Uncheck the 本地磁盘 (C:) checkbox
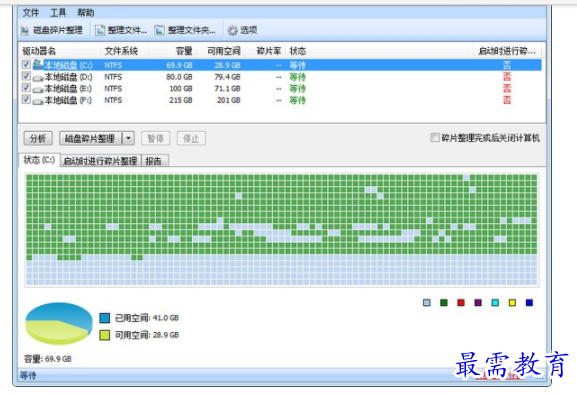Image resolution: width=577 pixels, height=396 pixels. 26,64
